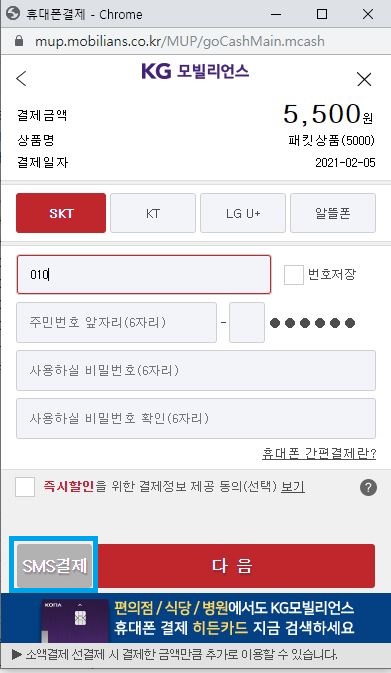Click the back arrow icon in header
Image resolution: width=391 pixels, height=673 pixels.
[21, 79]
